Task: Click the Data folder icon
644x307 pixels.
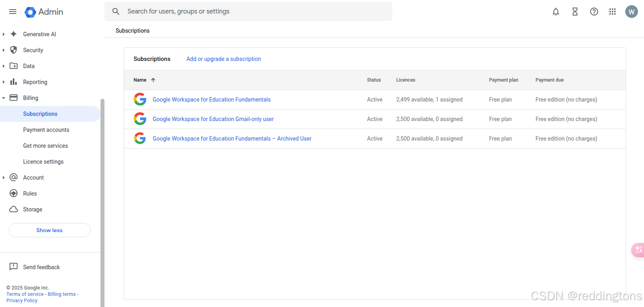Action: pyautogui.click(x=14, y=66)
